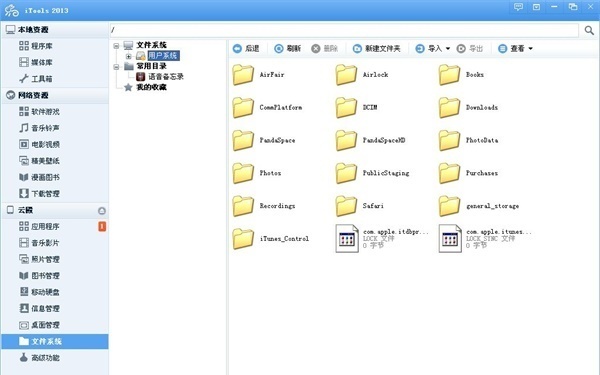Click the eject icon beside the device name

click(x=102, y=210)
